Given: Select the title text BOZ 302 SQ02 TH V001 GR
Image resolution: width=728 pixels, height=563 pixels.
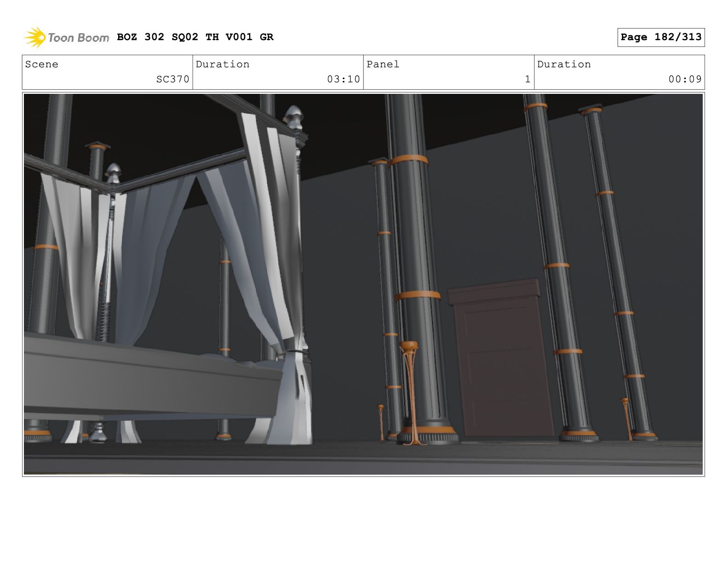Looking at the screenshot, I should (195, 37).
